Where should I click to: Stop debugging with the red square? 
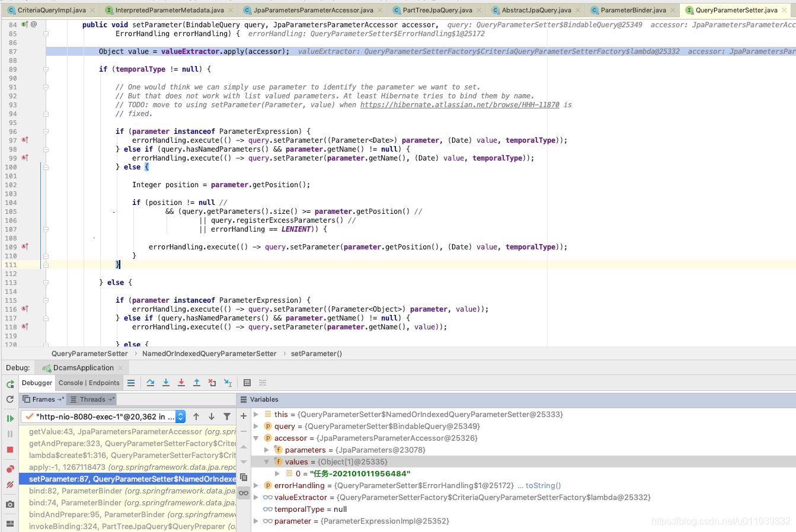pyautogui.click(x=10, y=450)
